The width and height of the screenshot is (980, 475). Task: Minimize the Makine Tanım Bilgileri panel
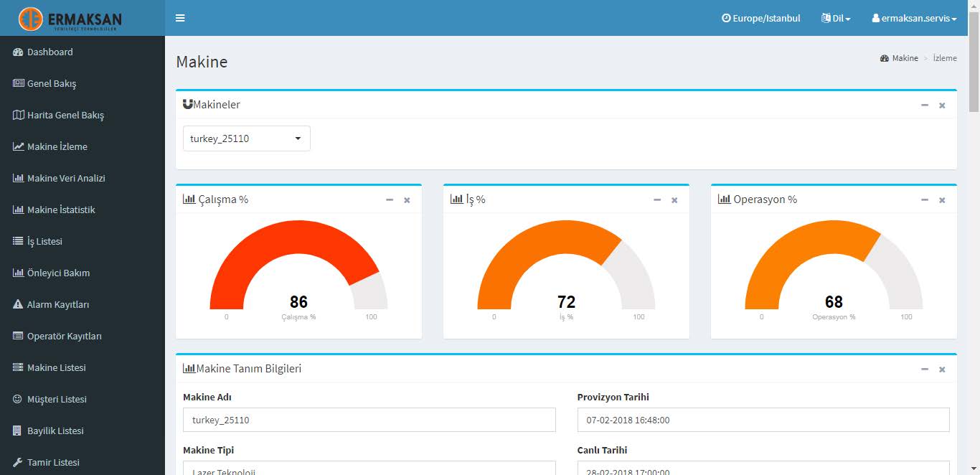[925, 370]
